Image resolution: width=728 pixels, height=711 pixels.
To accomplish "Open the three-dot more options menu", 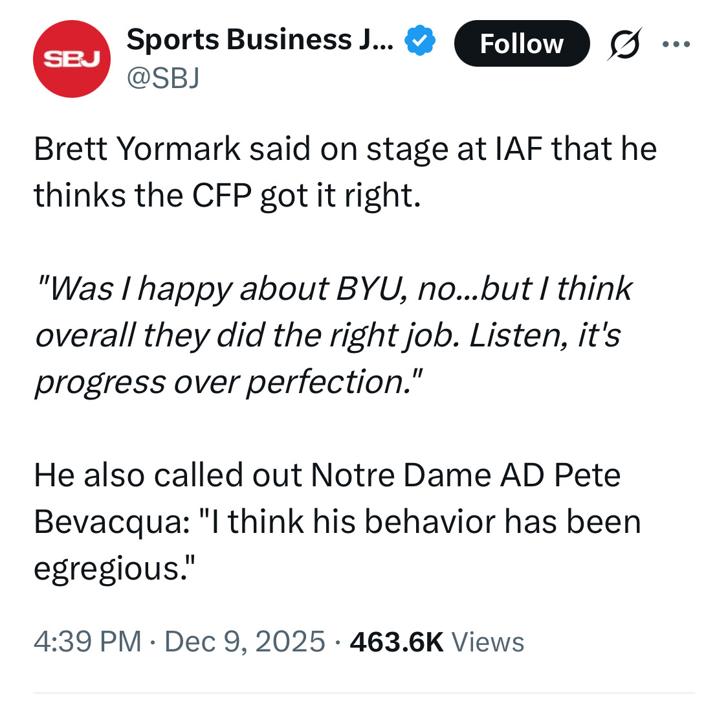I will tap(676, 44).
